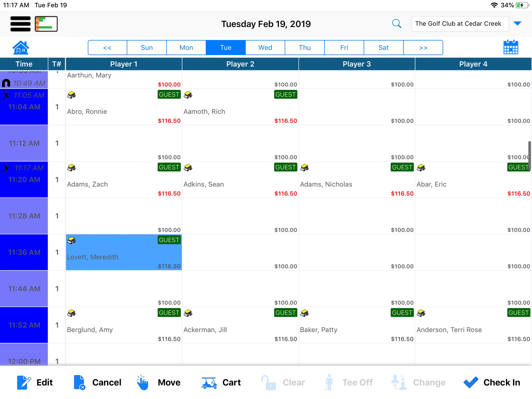Image resolution: width=532 pixels, height=399 pixels.
Task: Open the search magnifier
Action: (396, 24)
